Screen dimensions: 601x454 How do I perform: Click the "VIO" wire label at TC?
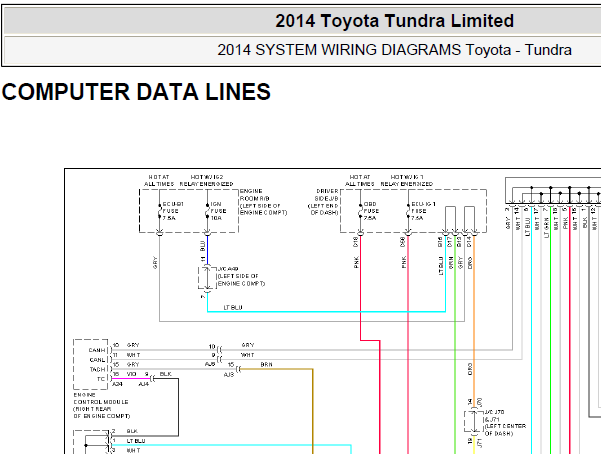point(131,374)
